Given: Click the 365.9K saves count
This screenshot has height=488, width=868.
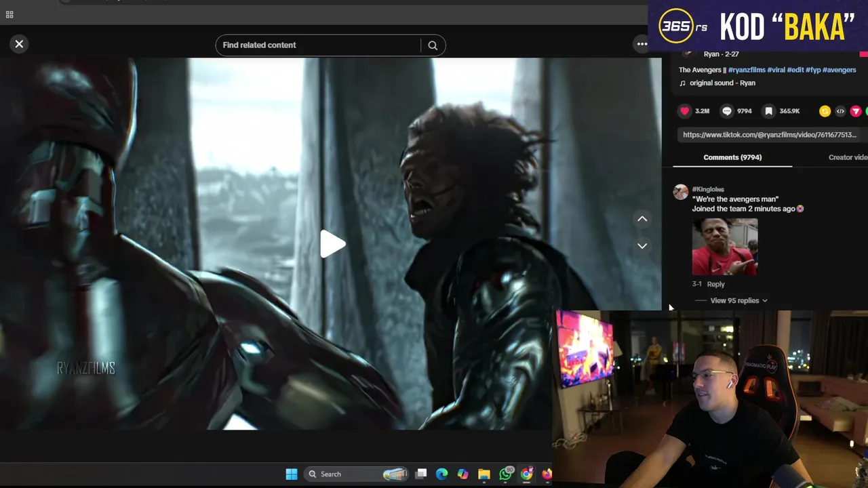Looking at the screenshot, I should [789, 111].
